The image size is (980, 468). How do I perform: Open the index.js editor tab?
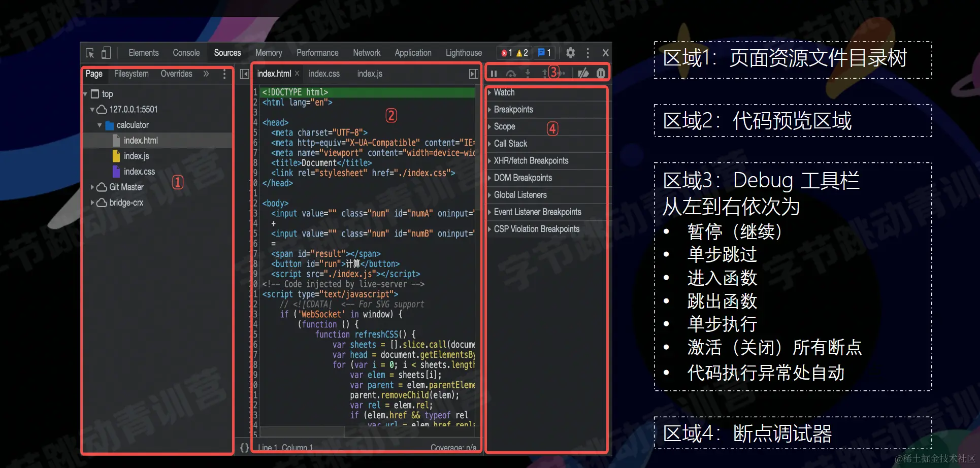370,74
